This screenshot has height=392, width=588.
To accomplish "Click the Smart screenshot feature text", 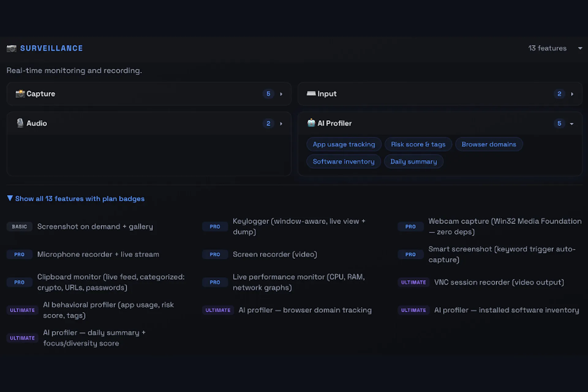I will pos(502,254).
